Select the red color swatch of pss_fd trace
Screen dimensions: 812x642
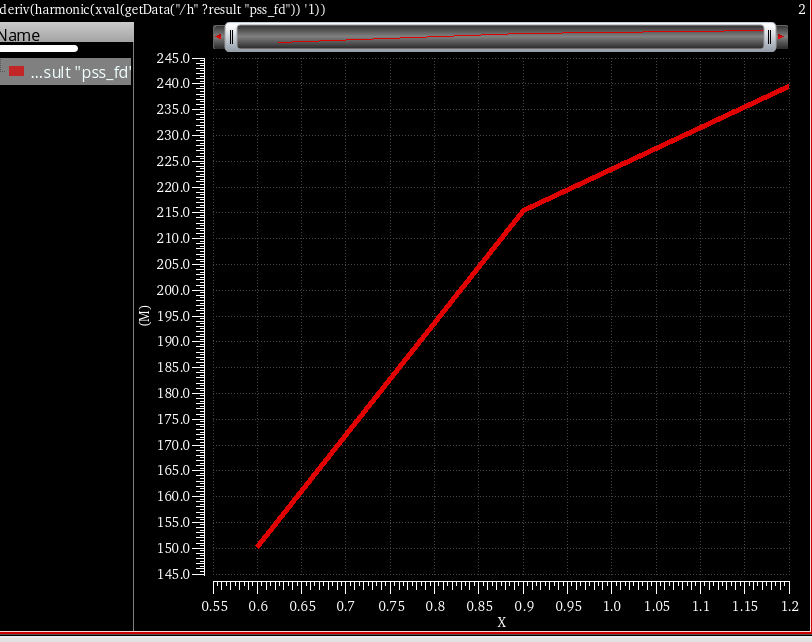click(x=17, y=71)
